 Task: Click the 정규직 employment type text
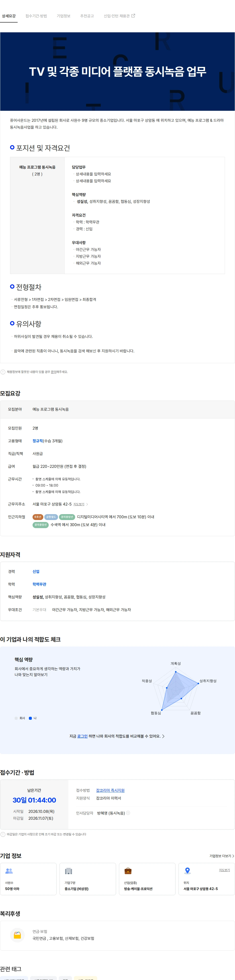point(38,441)
